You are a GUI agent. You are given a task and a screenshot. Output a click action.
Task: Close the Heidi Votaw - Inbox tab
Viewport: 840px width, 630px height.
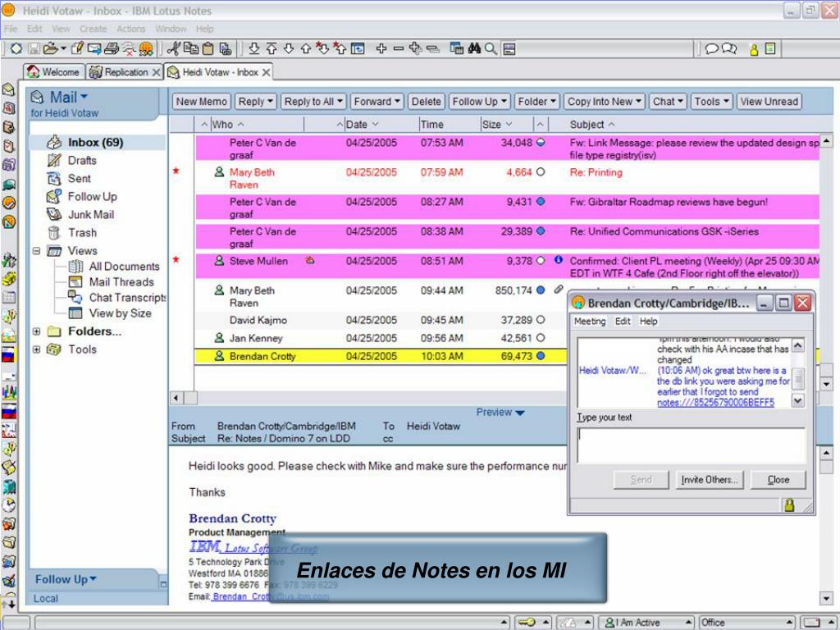pyautogui.click(x=267, y=72)
